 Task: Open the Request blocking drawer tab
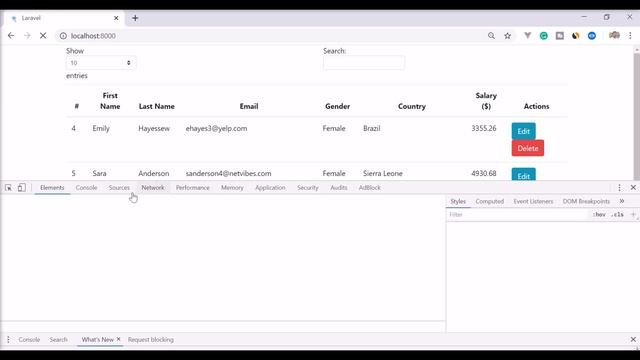coord(151,340)
